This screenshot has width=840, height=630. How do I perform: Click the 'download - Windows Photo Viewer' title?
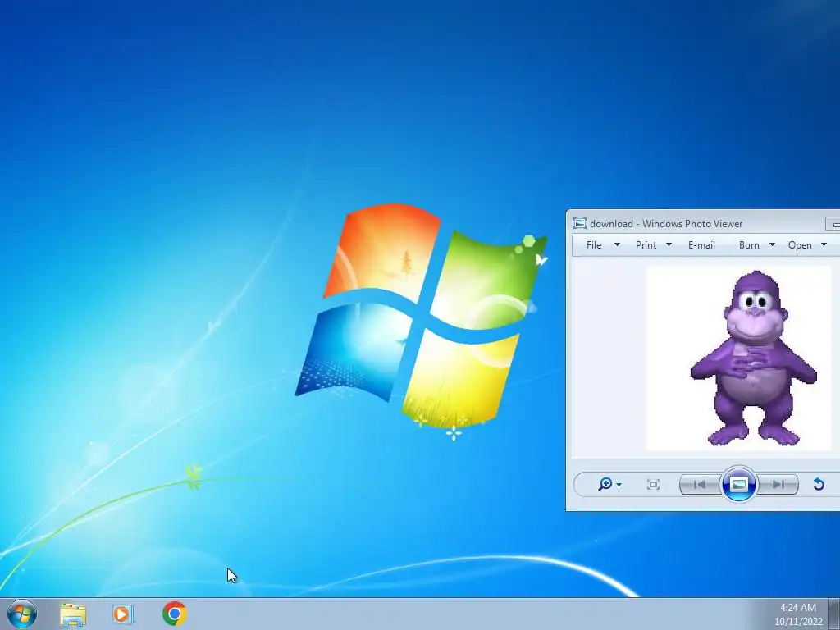666,223
